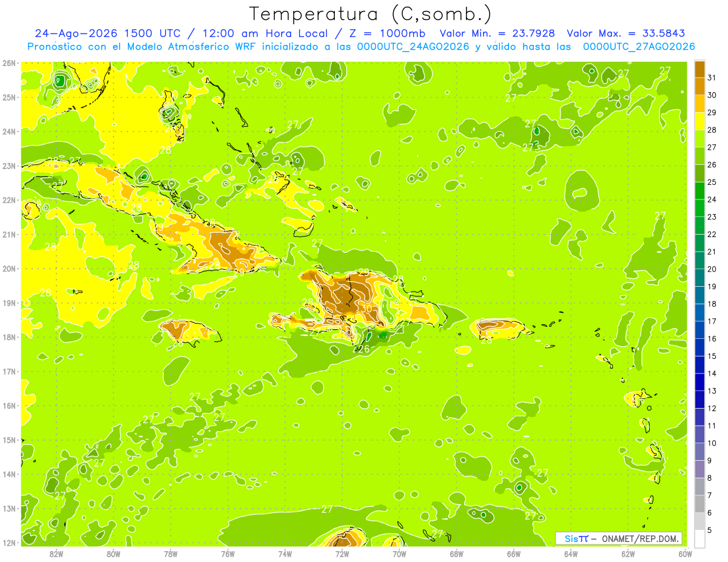
Task: Click the purple swatch between 8 and 9
Action: click(x=699, y=470)
